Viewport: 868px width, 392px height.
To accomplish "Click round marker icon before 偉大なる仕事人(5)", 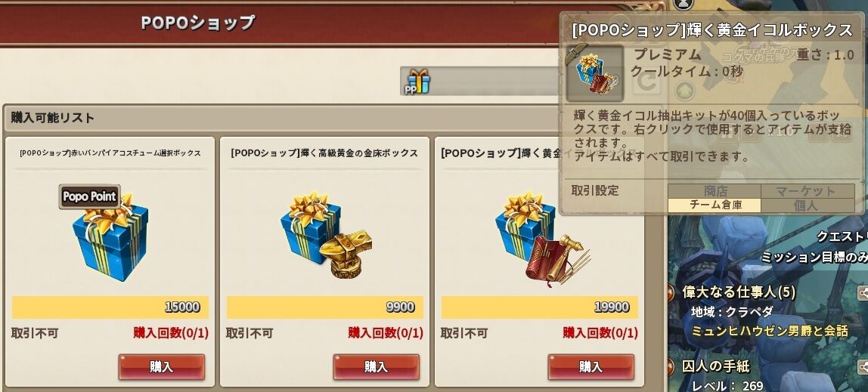I will point(671,292).
